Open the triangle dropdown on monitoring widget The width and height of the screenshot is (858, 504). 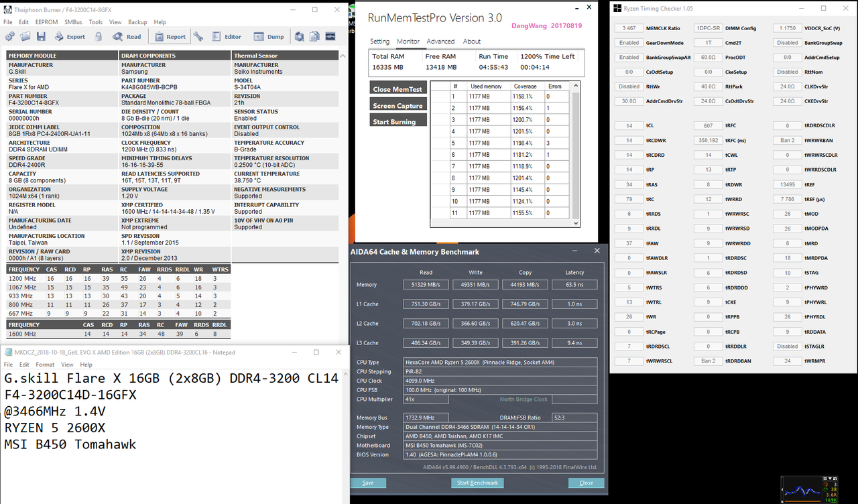tap(830, 479)
